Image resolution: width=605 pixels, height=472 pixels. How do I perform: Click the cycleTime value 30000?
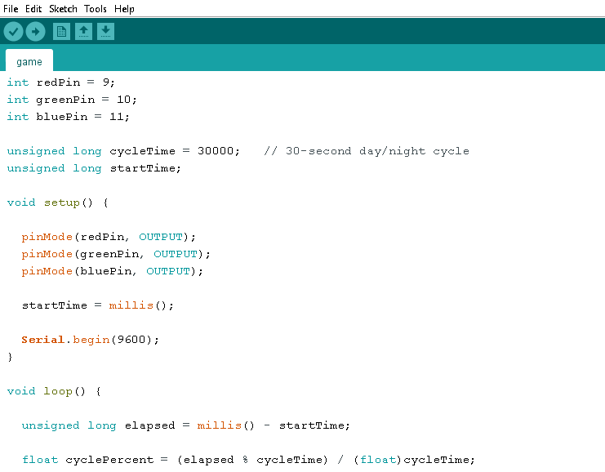[x=216, y=151]
